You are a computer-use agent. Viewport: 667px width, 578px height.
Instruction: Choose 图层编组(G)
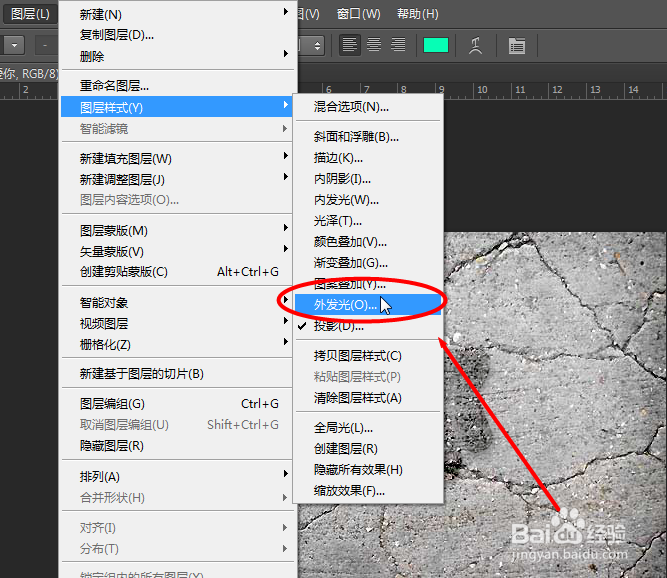(177, 404)
